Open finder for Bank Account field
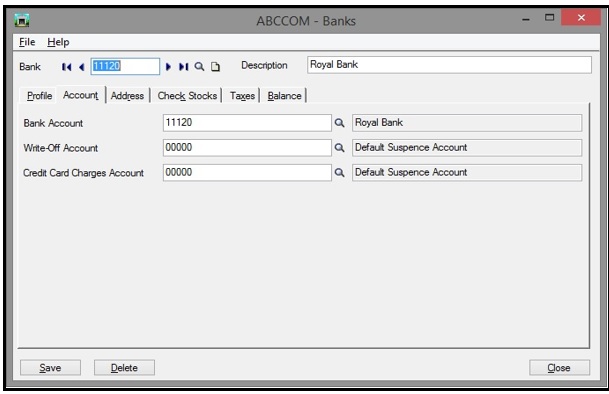This screenshot has width=609, height=394. coord(339,123)
